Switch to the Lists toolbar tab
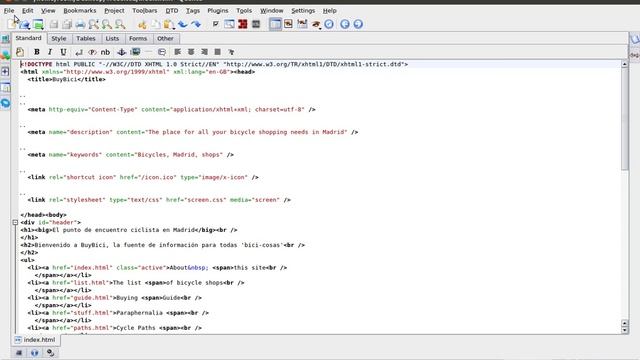 pos(112,38)
